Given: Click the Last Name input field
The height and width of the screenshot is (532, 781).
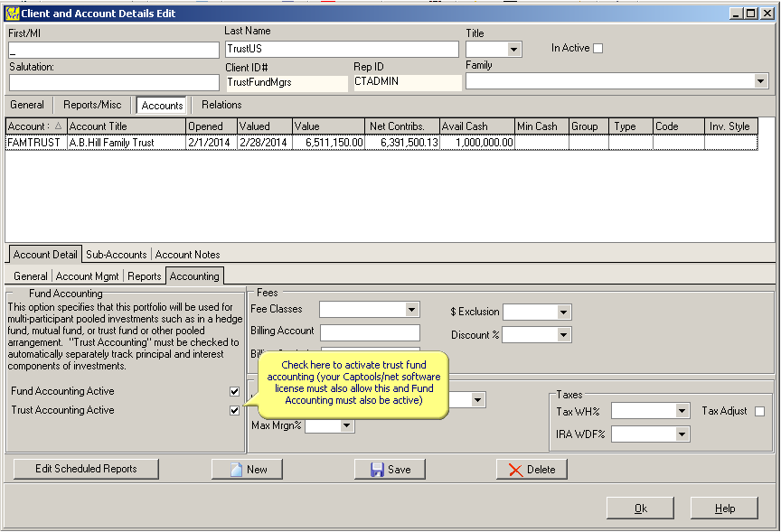Looking at the screenshot, I should (342, 49).
